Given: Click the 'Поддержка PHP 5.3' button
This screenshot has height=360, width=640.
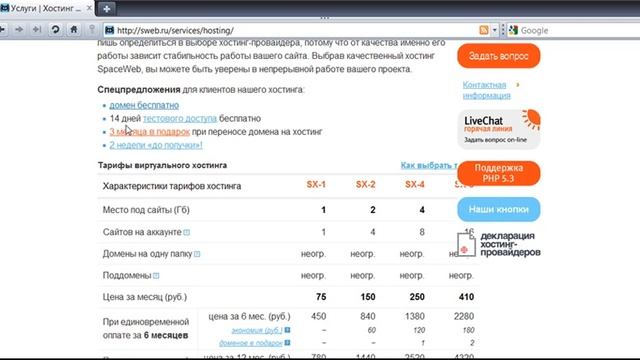Looking at the screenshot, I should [x=498, y=173].
